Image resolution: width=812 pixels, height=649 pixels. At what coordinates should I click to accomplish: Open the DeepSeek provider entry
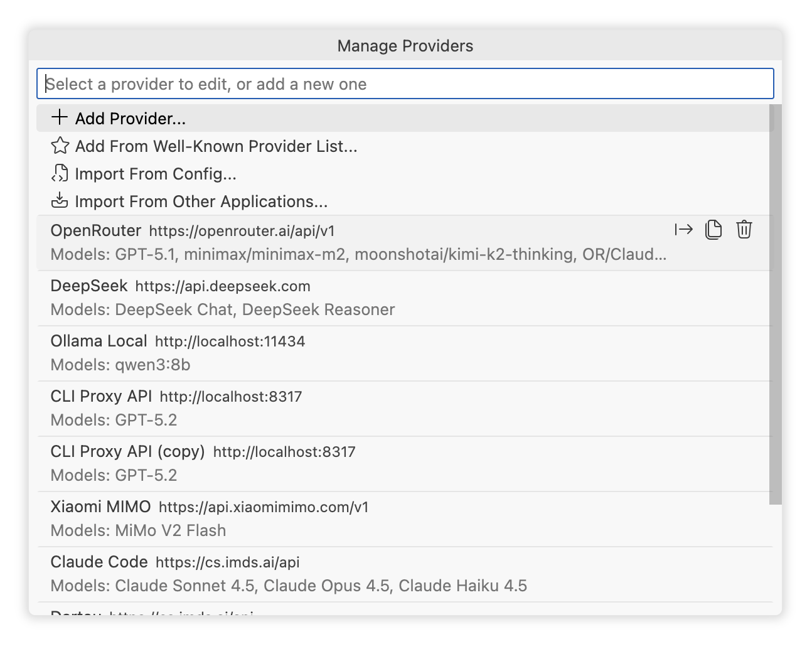click(405, 298)
